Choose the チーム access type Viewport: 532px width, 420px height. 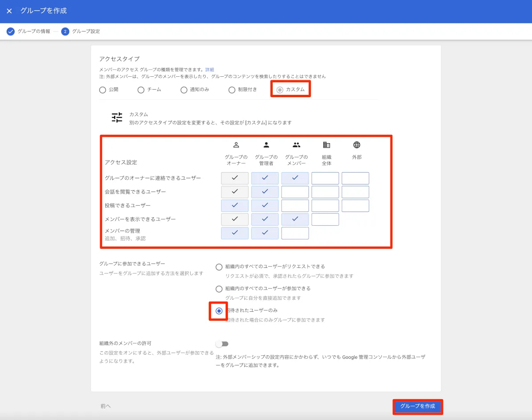click(x=141, y=90)
